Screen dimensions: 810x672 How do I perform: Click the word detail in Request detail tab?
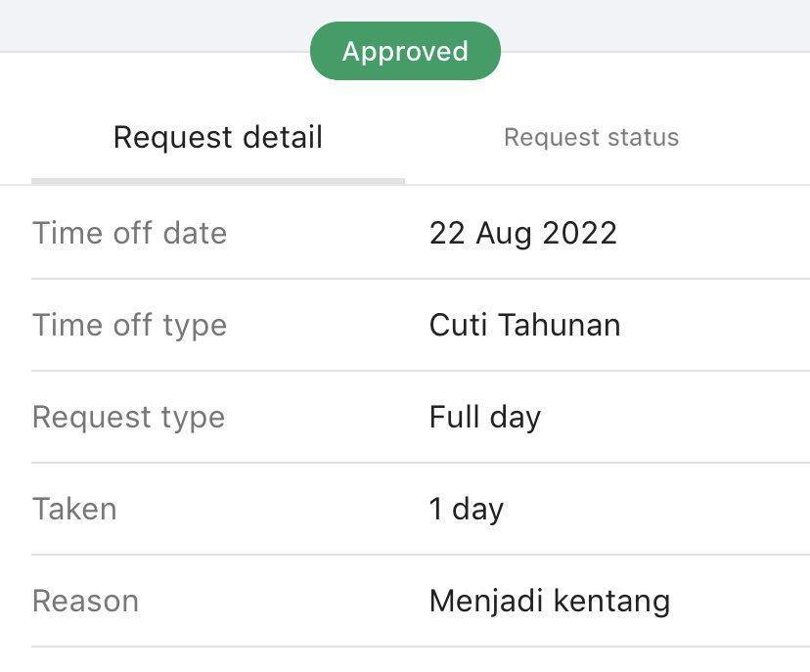tap(283, 137)
